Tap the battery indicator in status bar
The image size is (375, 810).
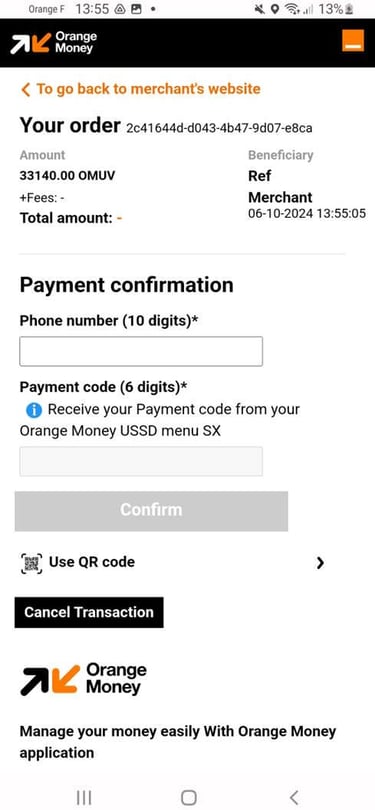350,9
